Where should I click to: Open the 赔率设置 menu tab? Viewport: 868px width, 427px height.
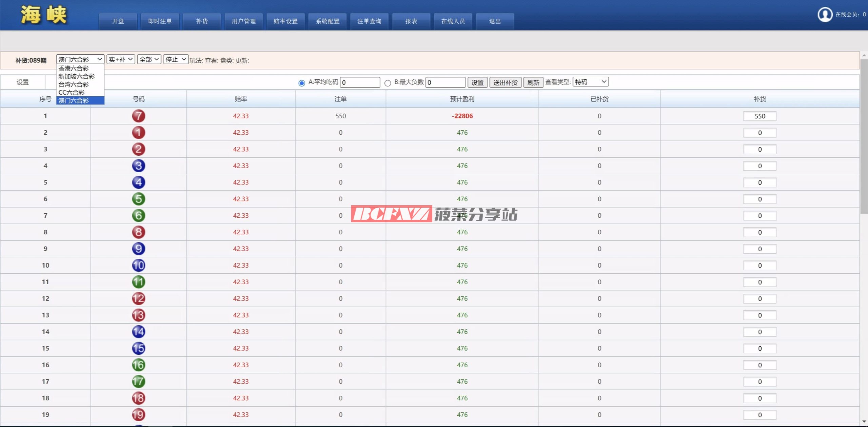click(x=285, y=21)
